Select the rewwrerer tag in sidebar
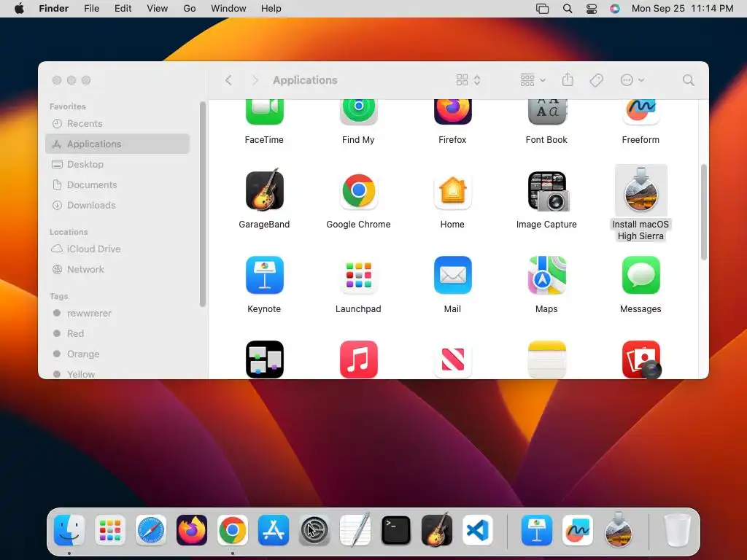This screenshot has height=560, width=747. click(x=117, y=313)
